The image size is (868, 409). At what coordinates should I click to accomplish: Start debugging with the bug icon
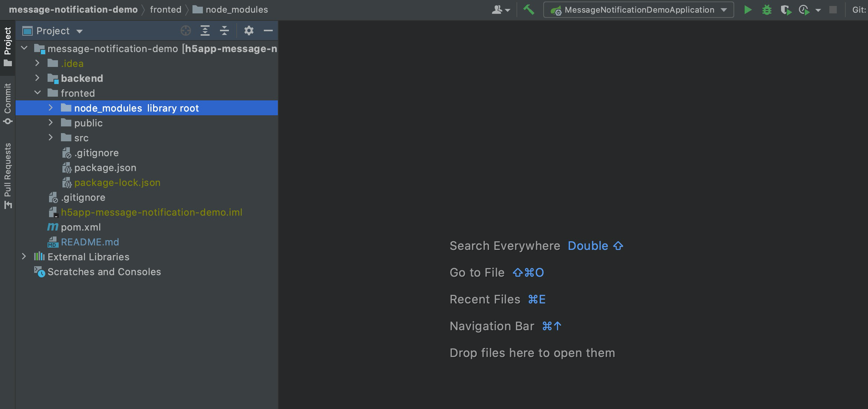coord(767,10)
